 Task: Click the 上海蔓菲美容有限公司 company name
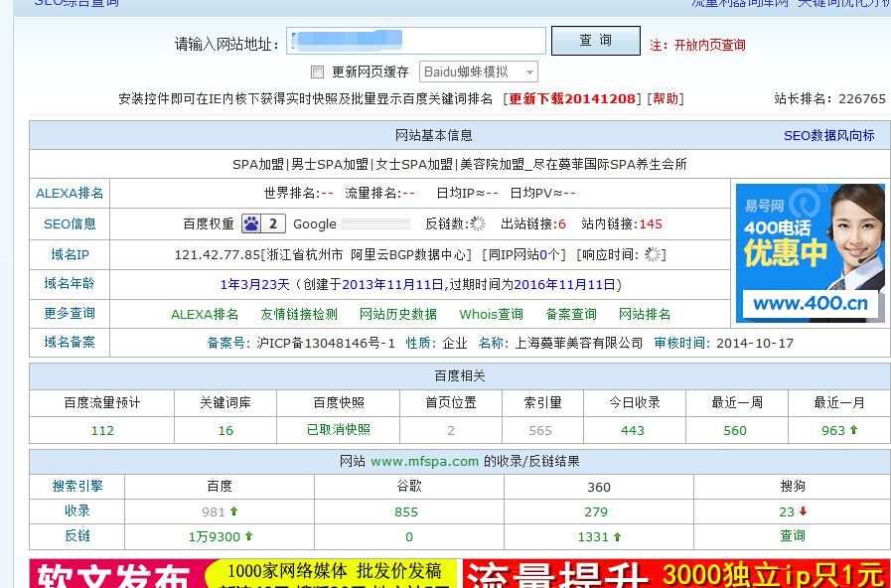tap(578, 343)
